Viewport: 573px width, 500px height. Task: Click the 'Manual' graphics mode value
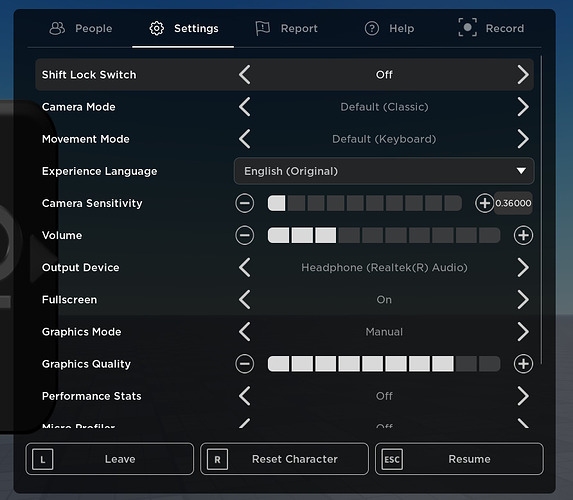pyautogui.click(x=384, y=332)
